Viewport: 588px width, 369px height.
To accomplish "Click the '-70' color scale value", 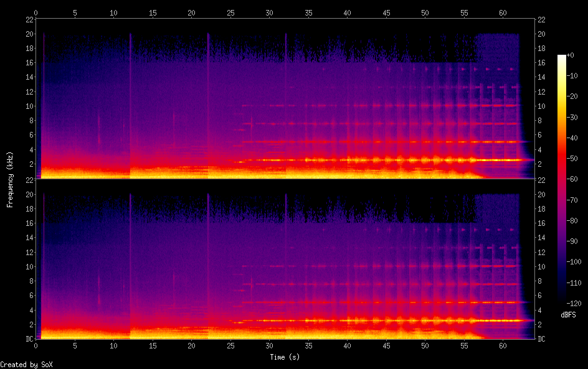I will point(572,200).
